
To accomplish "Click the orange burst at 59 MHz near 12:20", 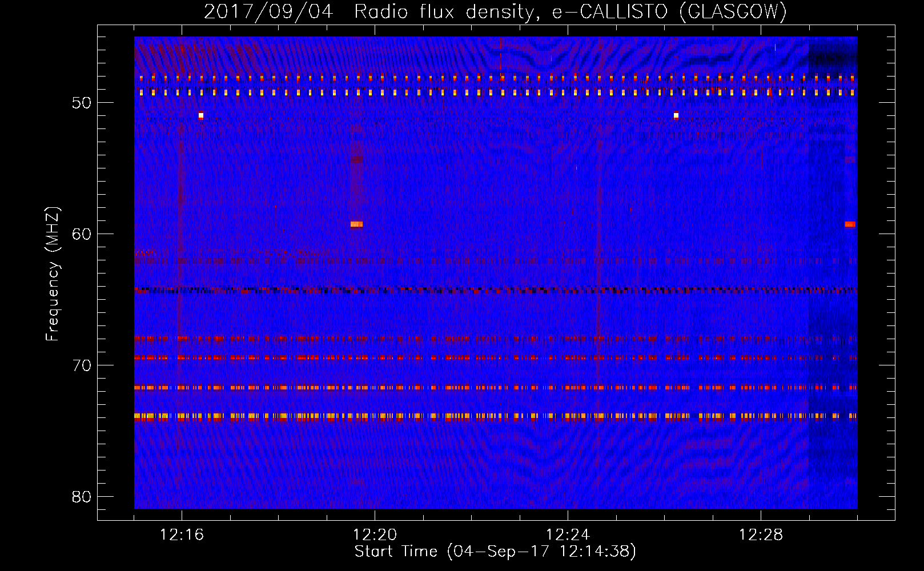I will tap(356, 224).
